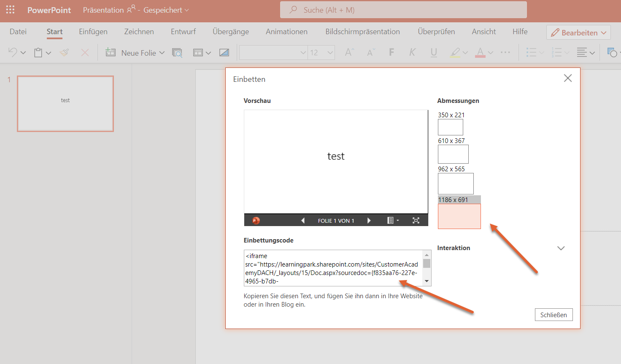
Task: Apply bold with the F icon
Action: point(391,52)
